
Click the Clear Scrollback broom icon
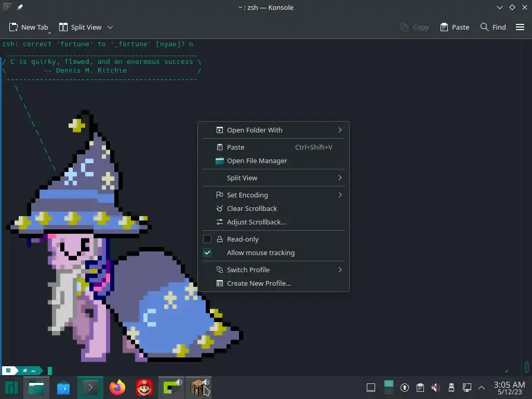coord(220,209)
